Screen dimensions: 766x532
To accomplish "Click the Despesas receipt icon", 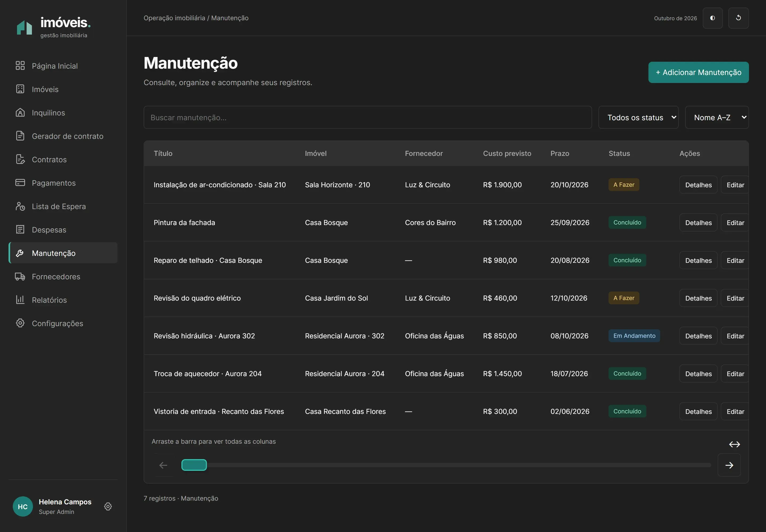I will tap(20, 229).
